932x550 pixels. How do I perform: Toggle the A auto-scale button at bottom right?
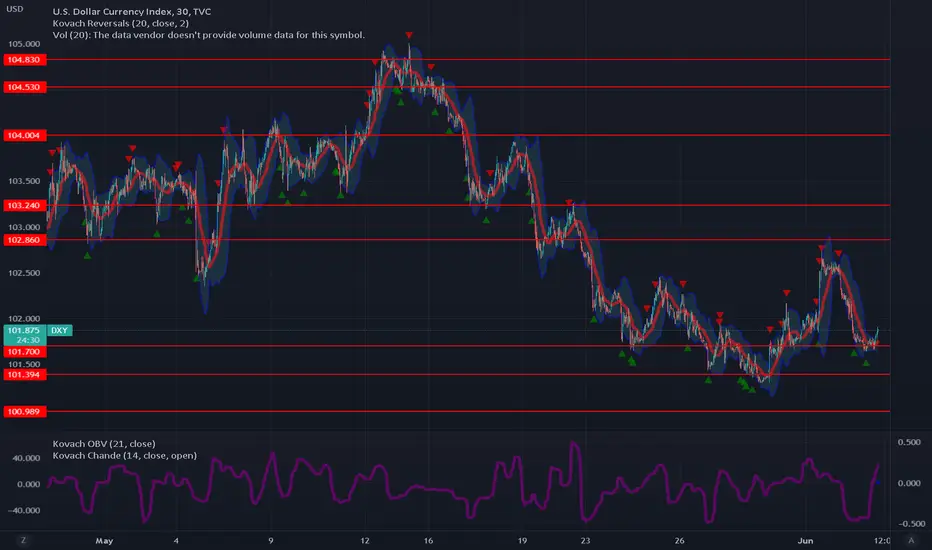[911, 540]
